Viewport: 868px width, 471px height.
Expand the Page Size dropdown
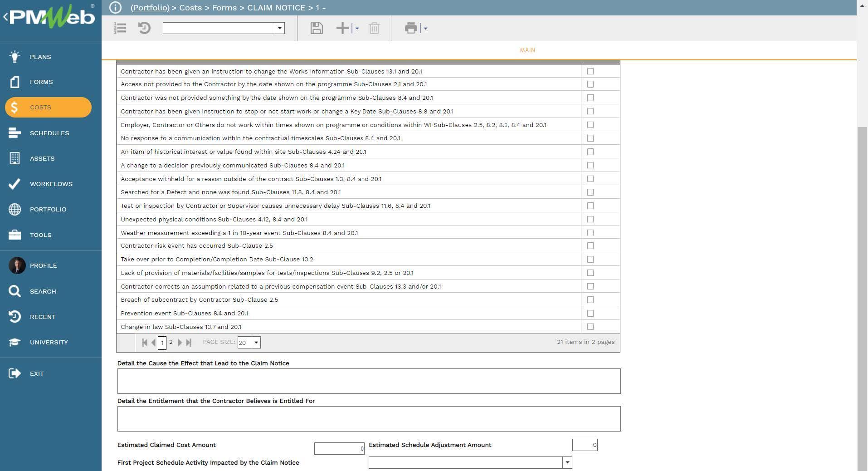click(256, 343)
